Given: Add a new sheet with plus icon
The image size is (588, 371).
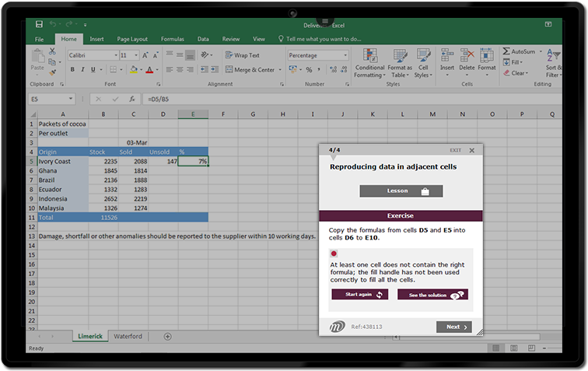Looking at the screenshot, I should click(167, 336).
